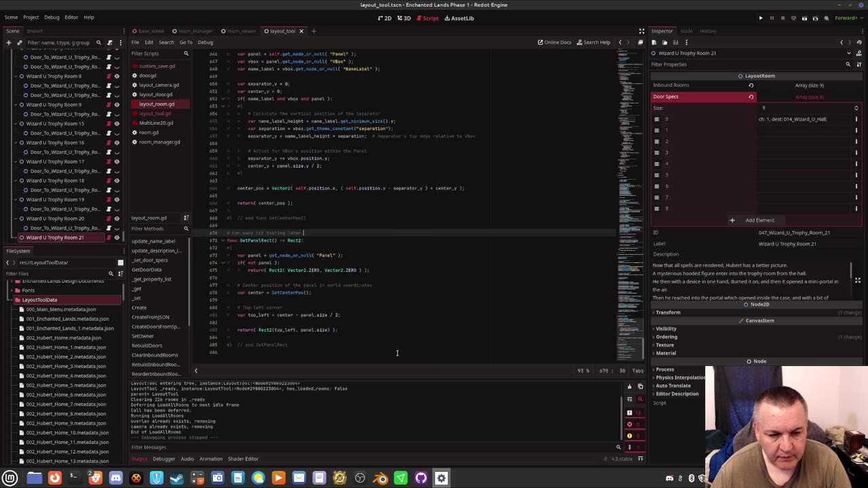Image resolution: width=868 pixels, height=488 pixels.
Task: Open the Scene menu
Action: point(12,17)
